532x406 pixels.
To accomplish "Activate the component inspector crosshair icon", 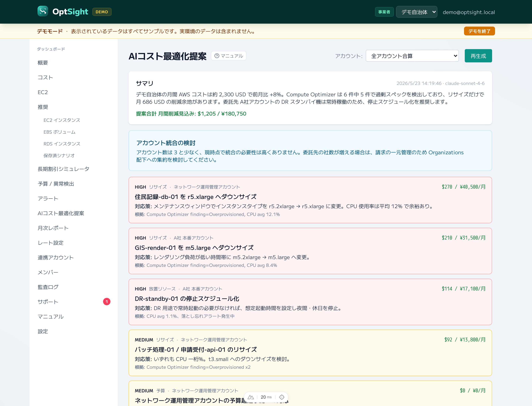I will click(x=282, y=397).
